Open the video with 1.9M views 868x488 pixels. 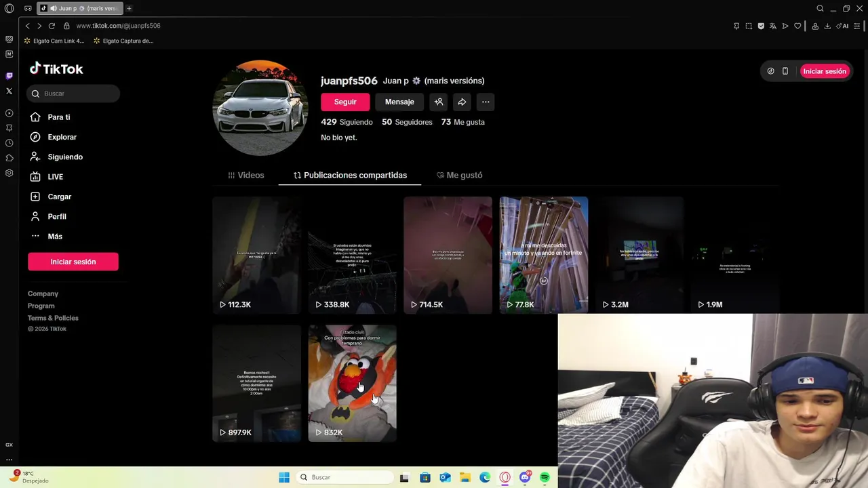coord(735,255)
